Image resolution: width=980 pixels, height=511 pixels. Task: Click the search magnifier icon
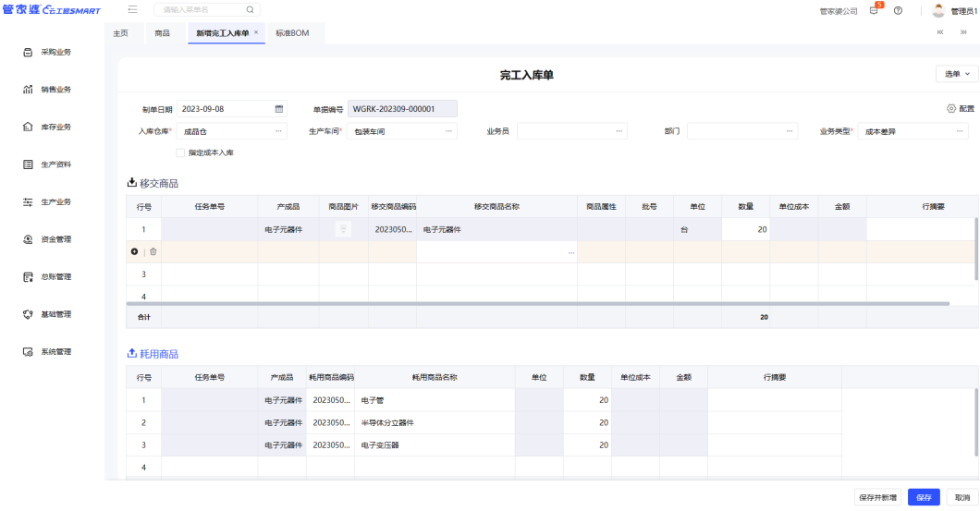click(250, 9)
